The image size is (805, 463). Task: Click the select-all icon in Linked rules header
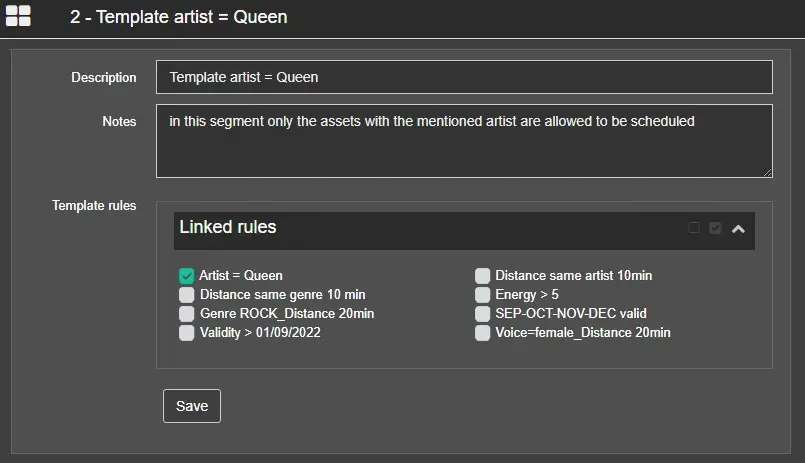click(715, 228)
